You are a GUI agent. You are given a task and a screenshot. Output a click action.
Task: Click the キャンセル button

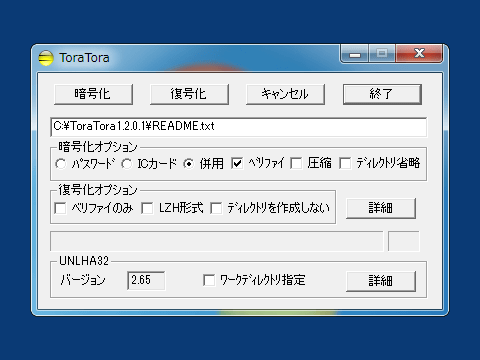click(285, 94)
